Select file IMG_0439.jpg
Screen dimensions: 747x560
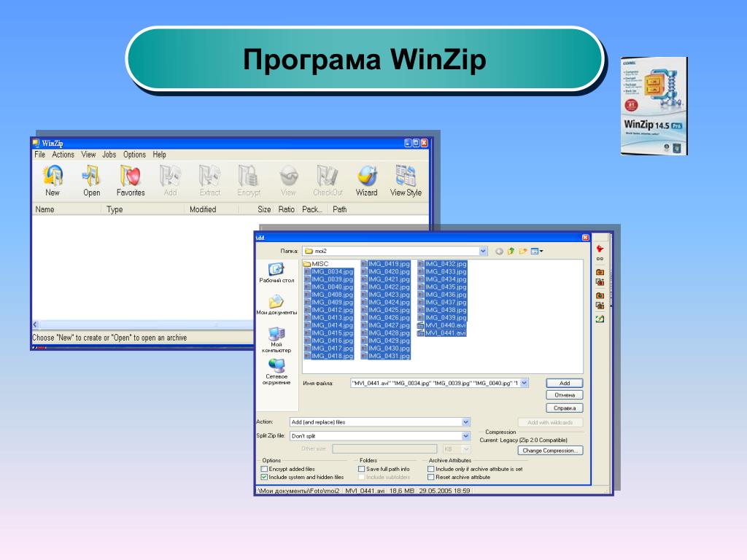pyautogui.click(x=442, y=318)
